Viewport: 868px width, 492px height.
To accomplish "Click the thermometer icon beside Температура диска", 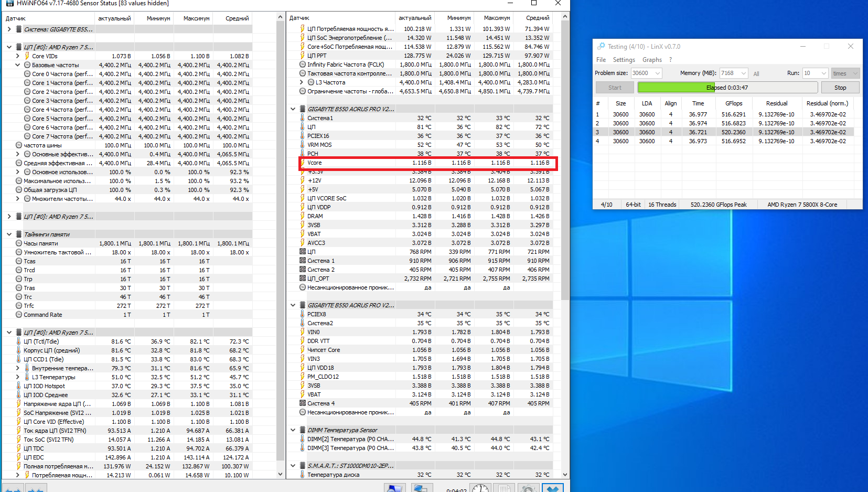I will pos(303,475).
